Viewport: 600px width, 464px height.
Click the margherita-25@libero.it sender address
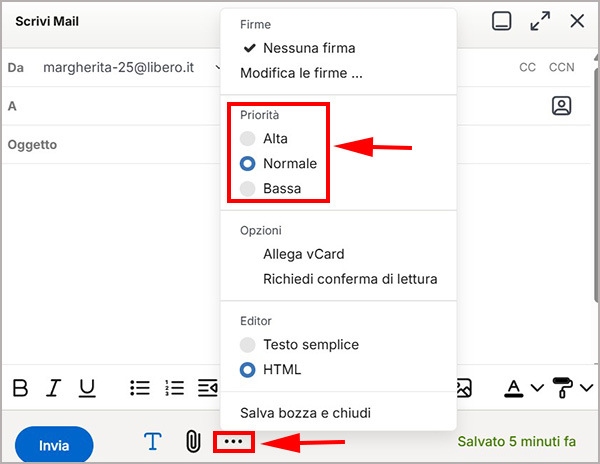(x=119, y=68)
